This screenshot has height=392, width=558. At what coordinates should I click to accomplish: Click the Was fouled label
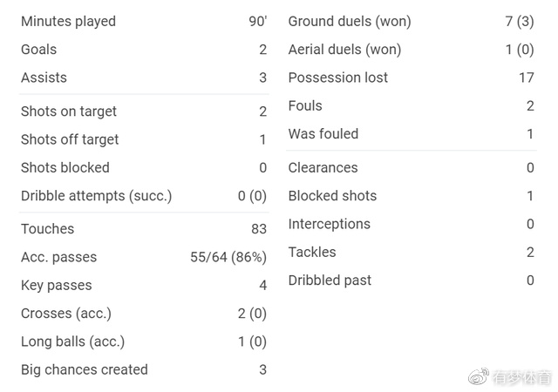point(323,133)
